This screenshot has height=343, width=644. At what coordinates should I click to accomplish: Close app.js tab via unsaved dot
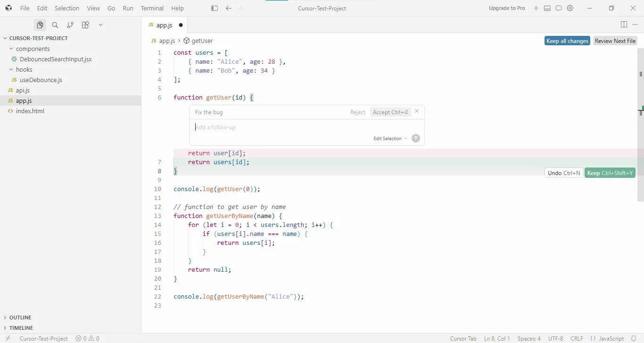181,25
